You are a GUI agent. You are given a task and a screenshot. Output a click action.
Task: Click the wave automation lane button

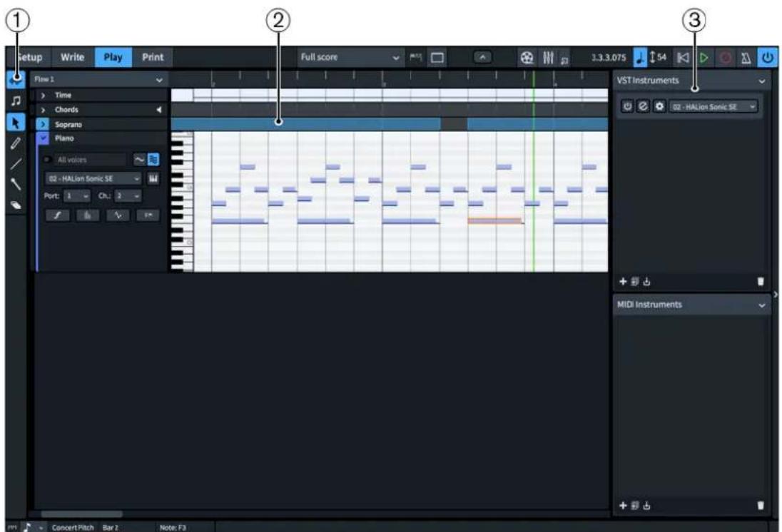pos(118,215)
